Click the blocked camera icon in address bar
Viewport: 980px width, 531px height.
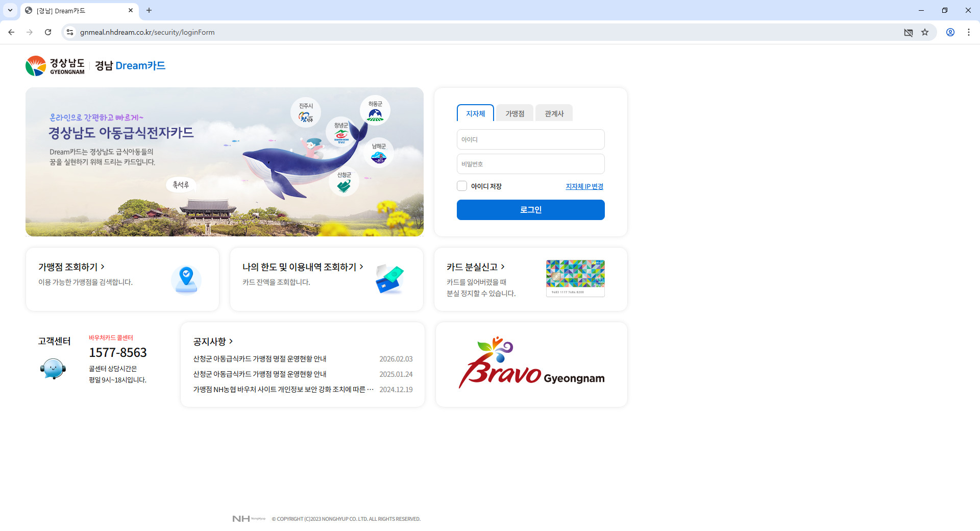coord(909,32)
